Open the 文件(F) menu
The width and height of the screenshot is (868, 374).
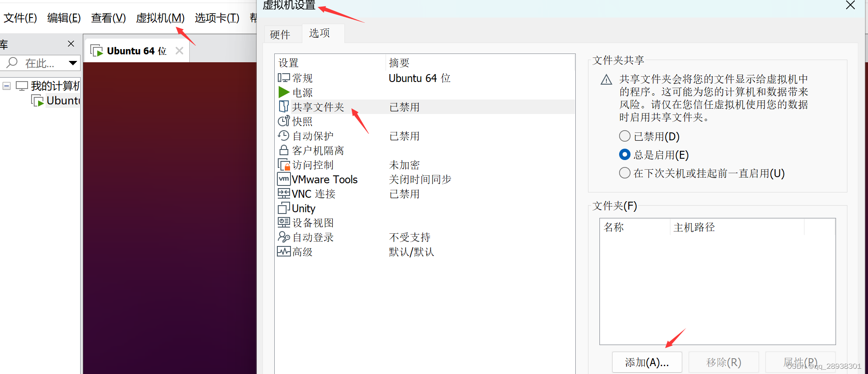click(21, 18)
